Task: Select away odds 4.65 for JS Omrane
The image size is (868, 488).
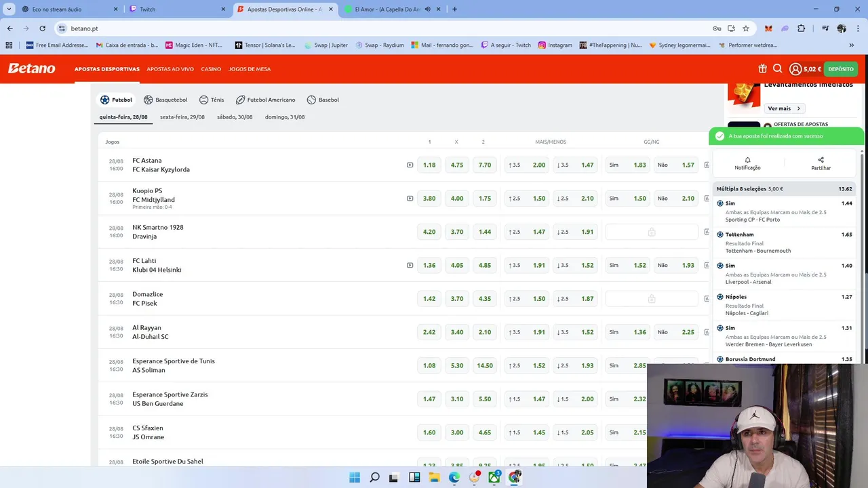Action: click(x=485, y=432)
